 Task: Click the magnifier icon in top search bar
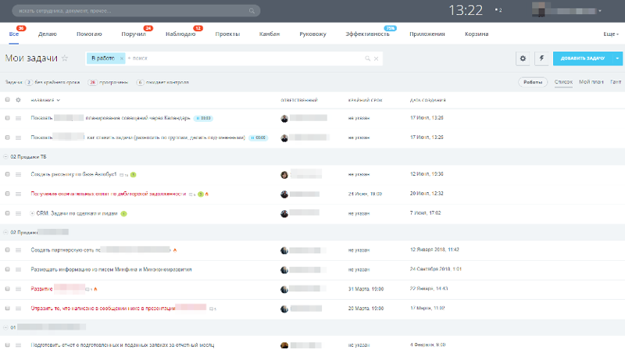(x=252, y=11)
